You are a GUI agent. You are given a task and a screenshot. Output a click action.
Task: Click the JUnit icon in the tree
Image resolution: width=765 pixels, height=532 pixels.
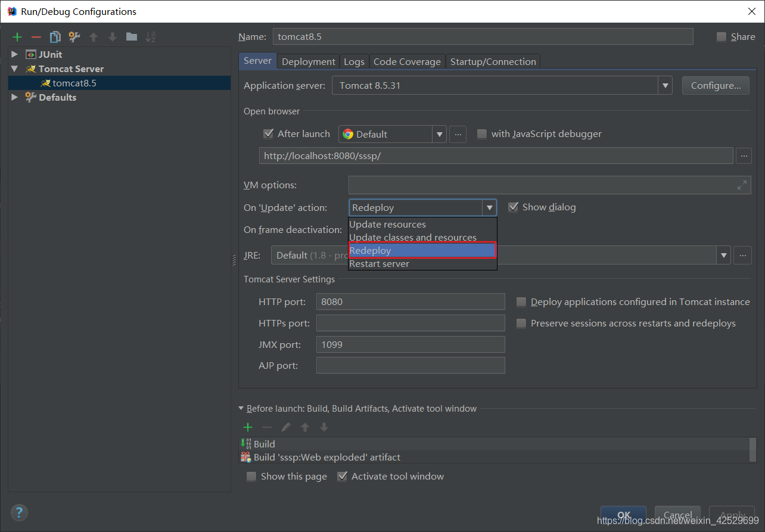pos(31,55)
